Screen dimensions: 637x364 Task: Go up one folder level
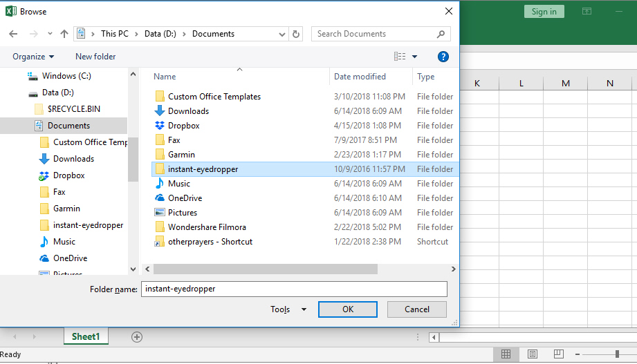pyautogui.click(x=64, y=34)
